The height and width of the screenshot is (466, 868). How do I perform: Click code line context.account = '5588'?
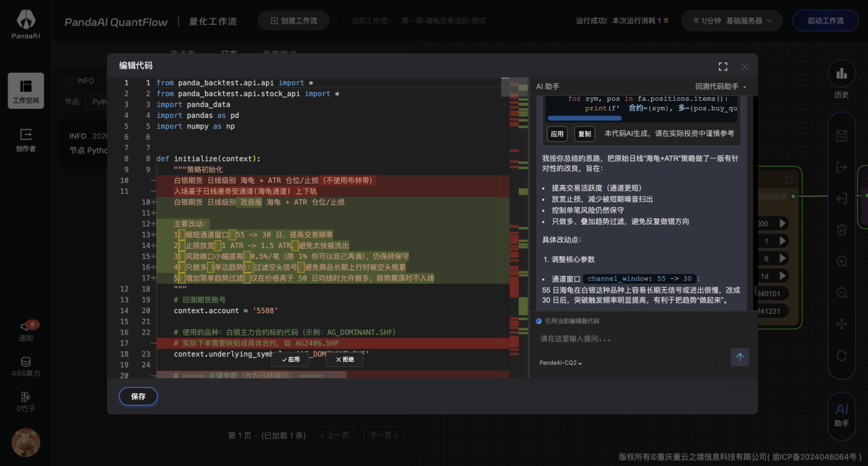pos(226,310)
